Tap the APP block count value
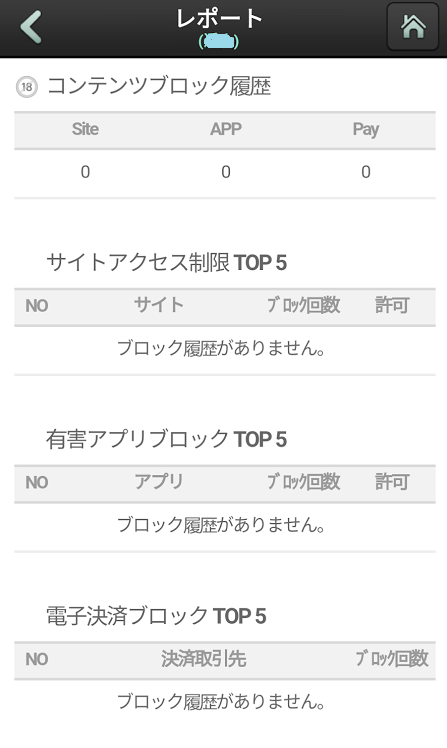This screenshot has width=447, height=748. click(226, 172)
